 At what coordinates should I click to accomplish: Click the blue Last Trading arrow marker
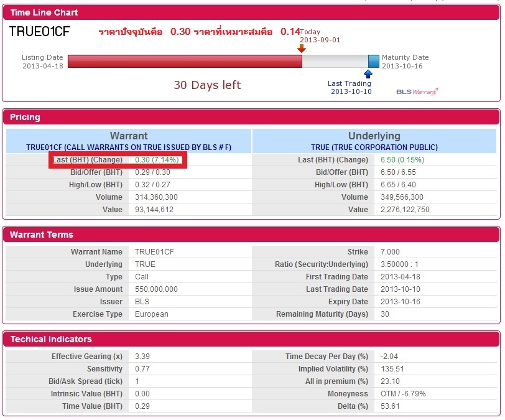368,74
